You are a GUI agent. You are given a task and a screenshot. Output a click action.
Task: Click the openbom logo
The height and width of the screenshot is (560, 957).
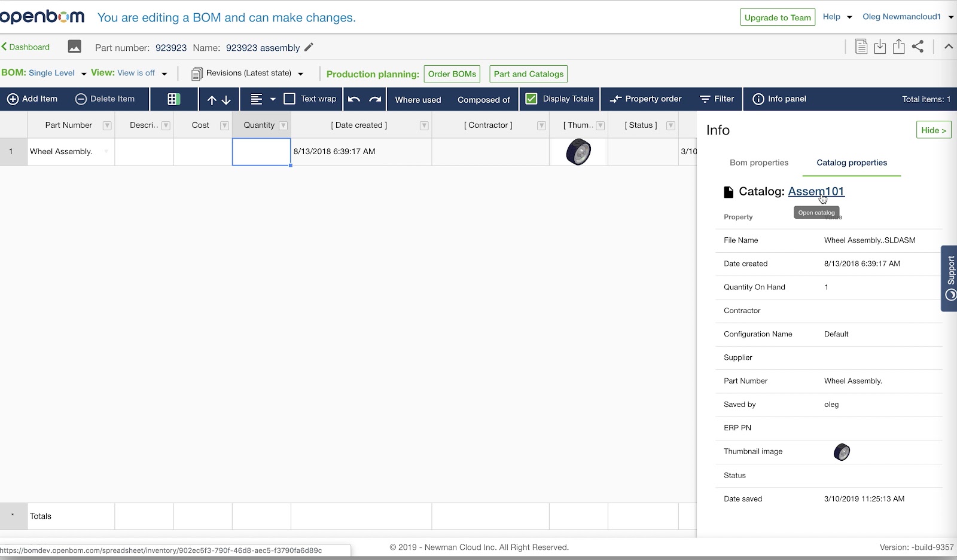coord(42,17)
